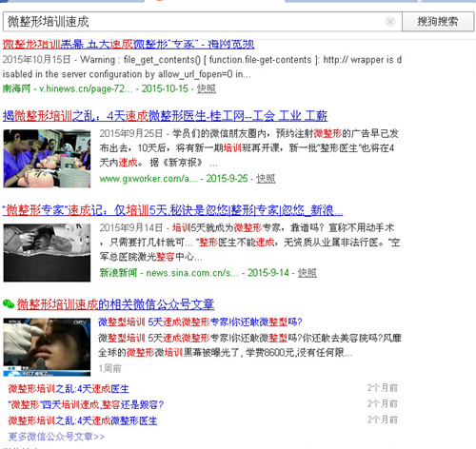The height and width of the screenshot is (449, 476).
Task: Open the 快照 cache link for v.hinews.cn result
Action: pos(207,88)
